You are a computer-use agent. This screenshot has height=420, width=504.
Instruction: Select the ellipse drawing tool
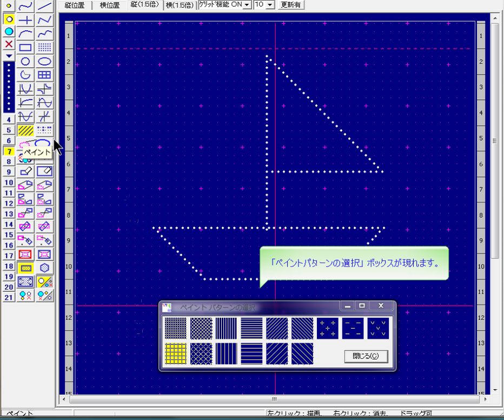pyautogui.click(x=45, y=61)
